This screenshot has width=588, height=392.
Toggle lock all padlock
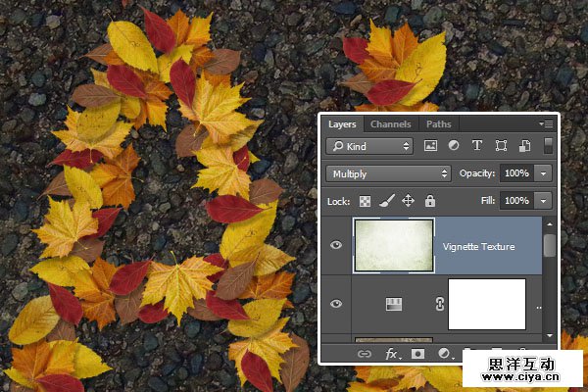pos(429,201)
